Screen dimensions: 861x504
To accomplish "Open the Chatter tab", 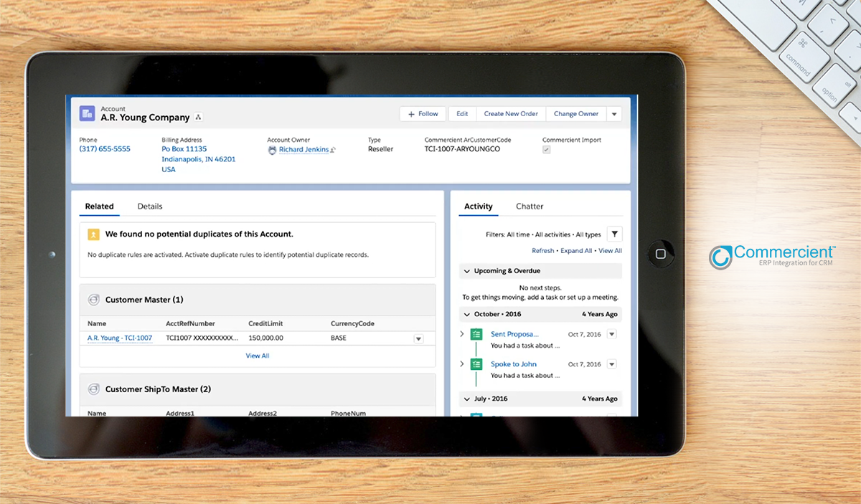I will pos(530,206).
